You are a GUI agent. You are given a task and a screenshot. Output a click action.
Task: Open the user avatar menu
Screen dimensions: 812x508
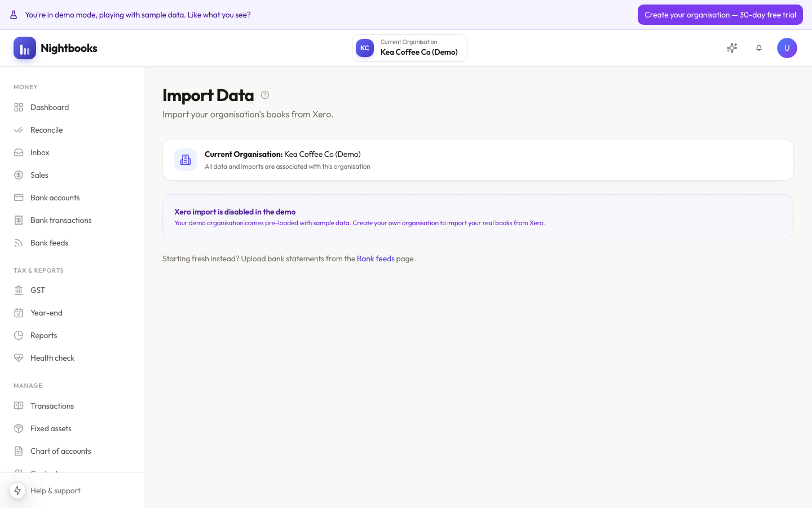pos(787,48)
